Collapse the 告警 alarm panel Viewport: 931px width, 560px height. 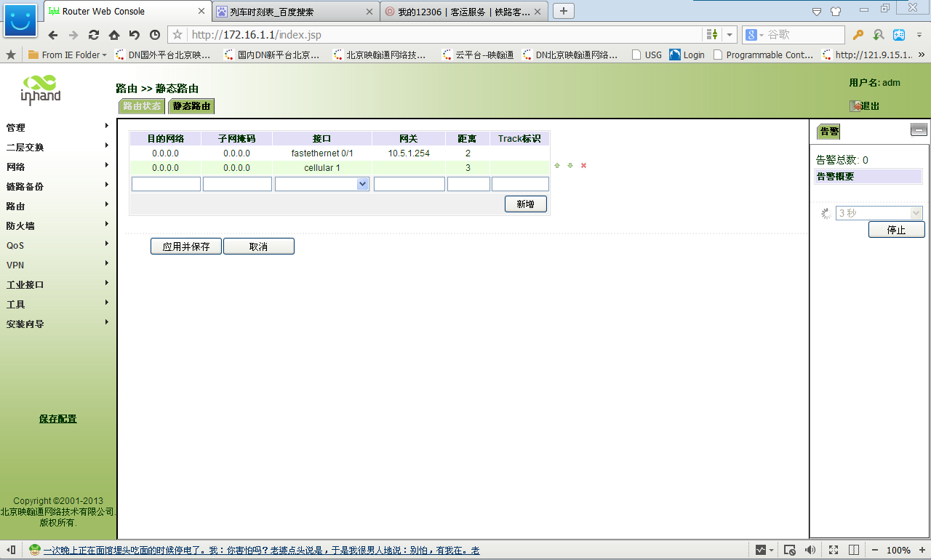[919, 130]
